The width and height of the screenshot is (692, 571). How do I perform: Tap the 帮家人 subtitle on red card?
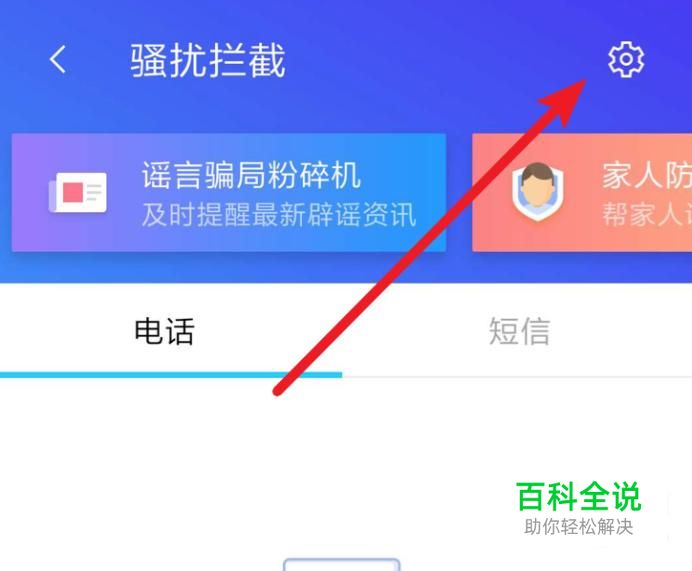(647, 214)
